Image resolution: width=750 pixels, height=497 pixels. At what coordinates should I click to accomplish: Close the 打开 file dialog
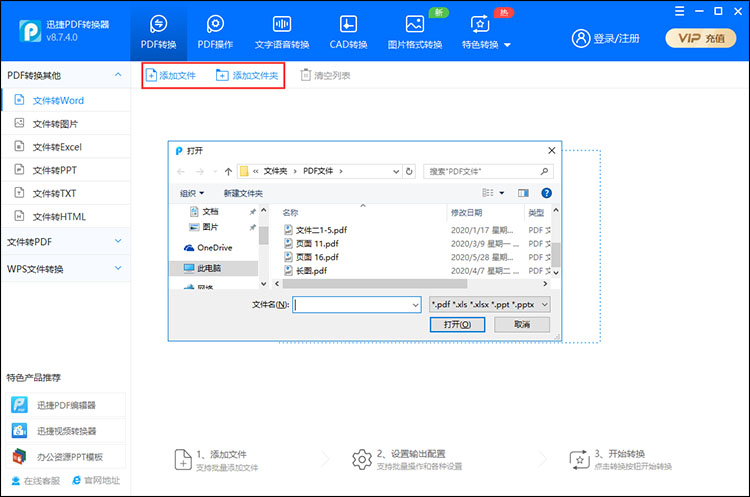coord(551,151)
